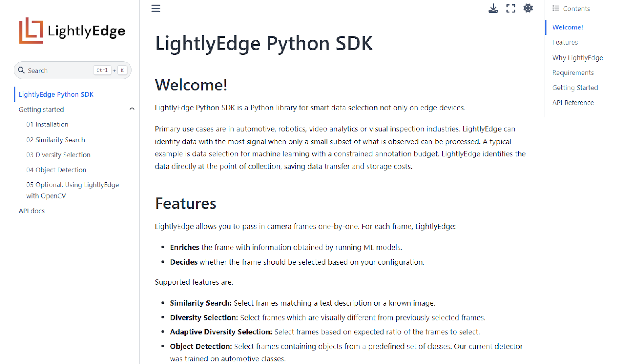This screenshot has width=644, height=364.
Task: Click the Contents list icon
Action: 556,8
